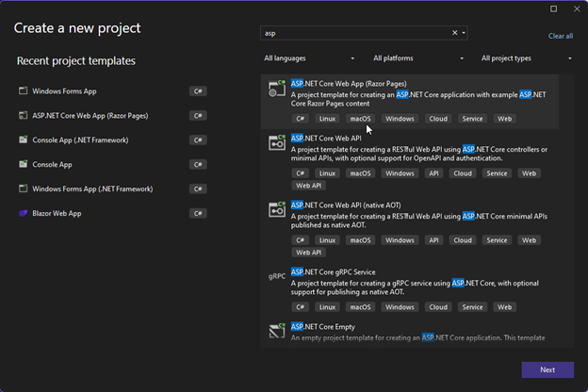Select ASP.NET Core Web API result title
The image size is (588, 392).
pyautogui.click(x=326, y=139)
